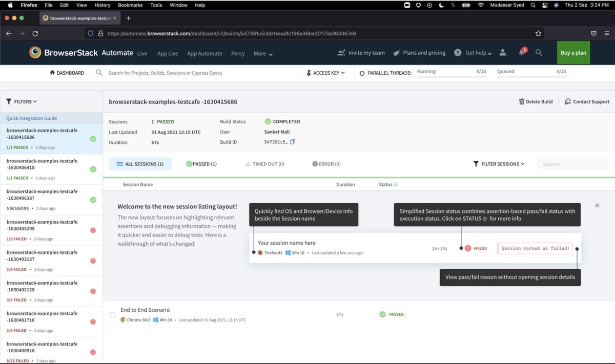The height and width of the screenshot is (364, 615).
Task: Click the Sanket Mali user name
Action: coord(277,132)
